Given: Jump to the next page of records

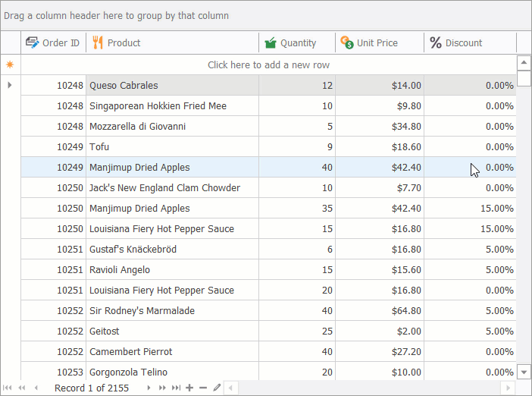Looking at the screenshot, I should tap(162, 388).
